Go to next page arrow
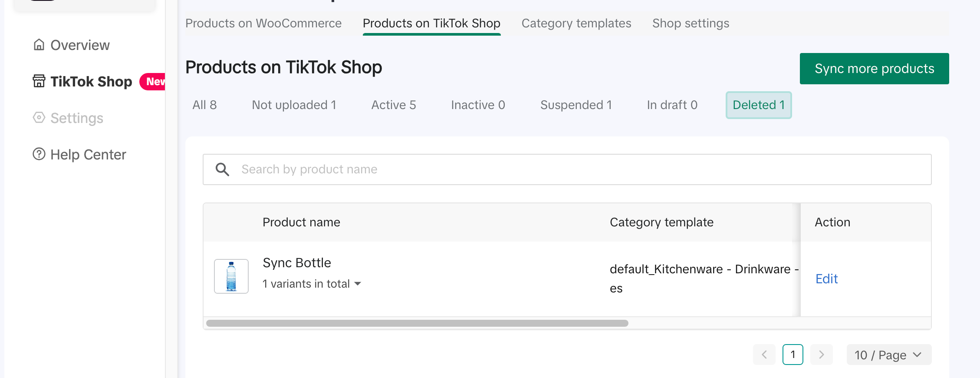Image resolution: width=980 pixels, height=378 pixels. [821, 355]
